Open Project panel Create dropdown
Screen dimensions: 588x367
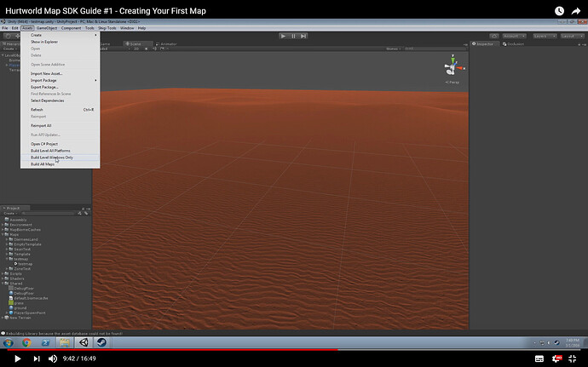click(10, 213)
